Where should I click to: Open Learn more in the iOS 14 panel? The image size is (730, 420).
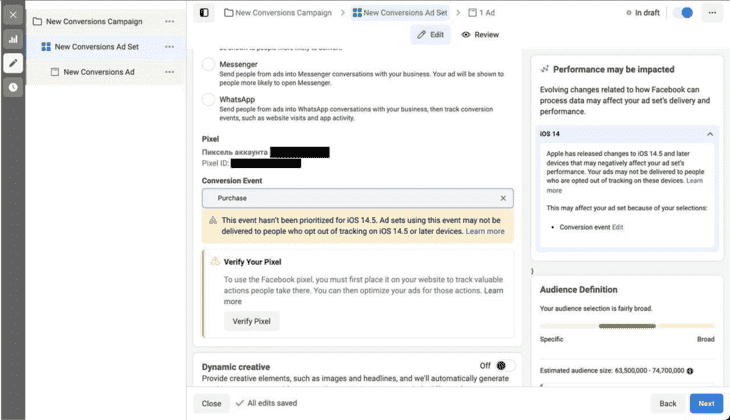coord(694,181)
